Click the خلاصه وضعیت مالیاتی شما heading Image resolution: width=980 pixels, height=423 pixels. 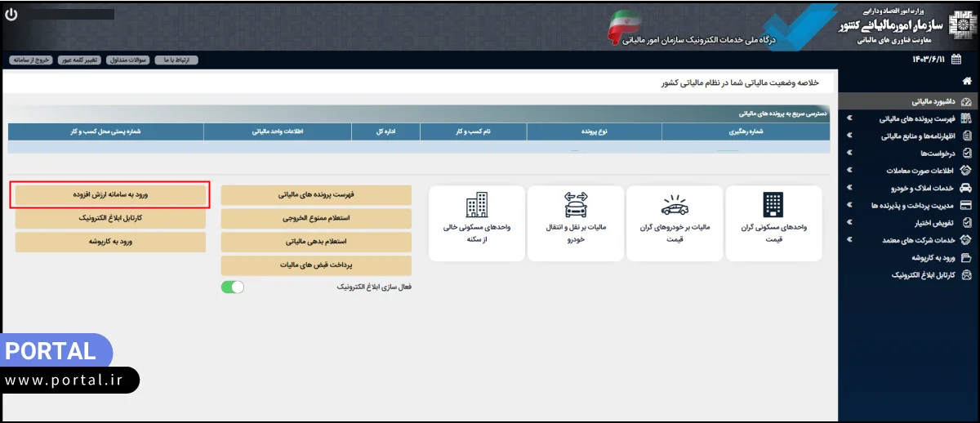pyautogui.click(x=742, y=82)
